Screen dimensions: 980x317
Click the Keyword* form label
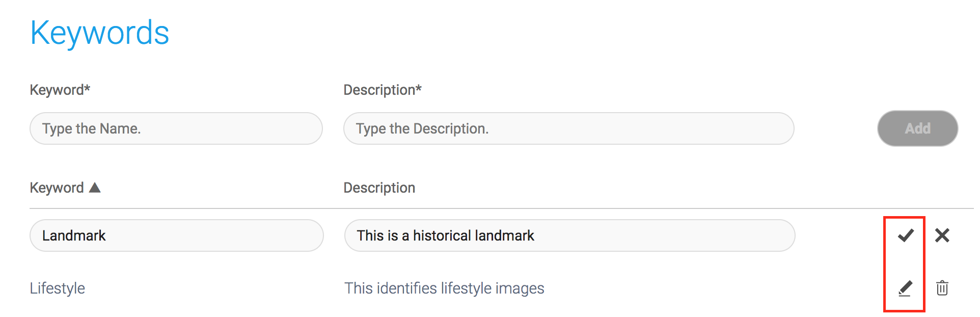(x=60, y=89)
